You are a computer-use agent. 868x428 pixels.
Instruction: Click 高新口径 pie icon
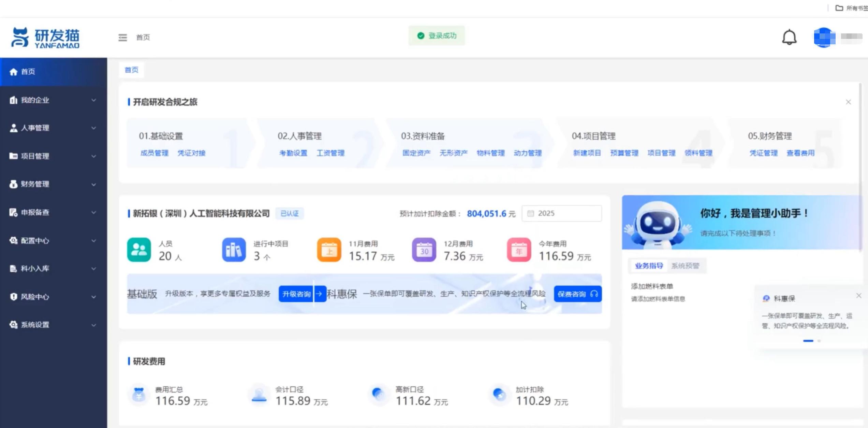378,394
